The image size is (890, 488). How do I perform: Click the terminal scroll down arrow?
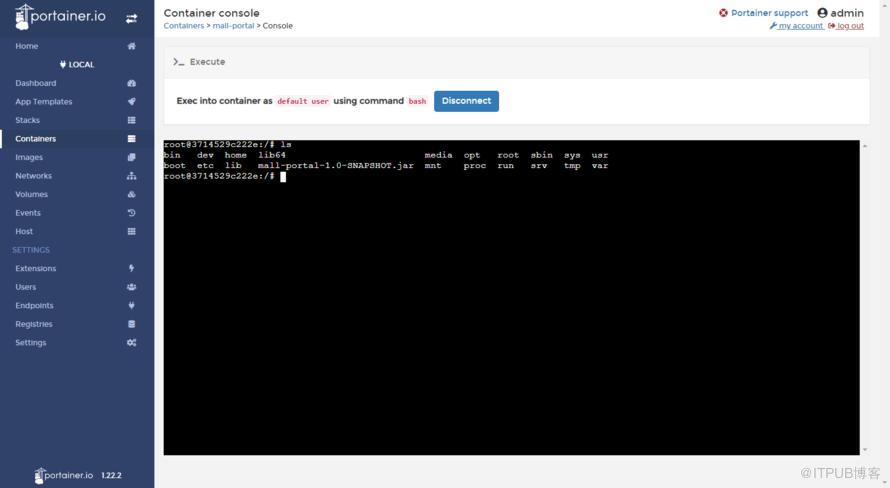click(864, 450)
